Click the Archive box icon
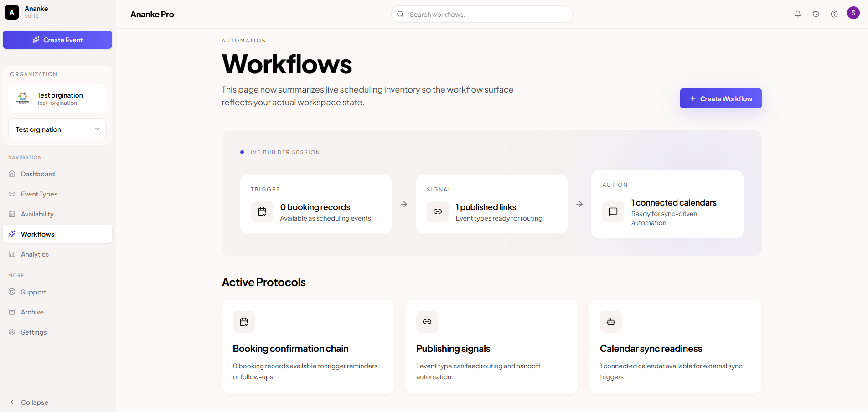Viewport: 868px width, 412px height. coord(12,312)
